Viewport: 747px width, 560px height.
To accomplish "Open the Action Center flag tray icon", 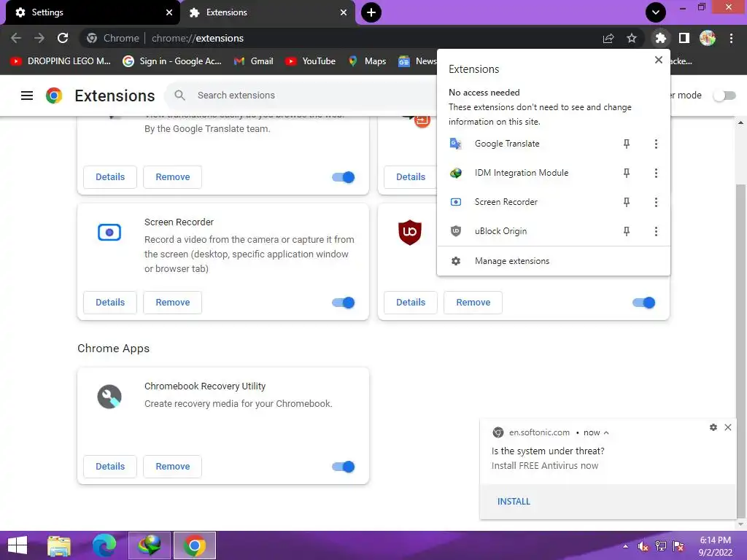I will (x=678, y=546).
